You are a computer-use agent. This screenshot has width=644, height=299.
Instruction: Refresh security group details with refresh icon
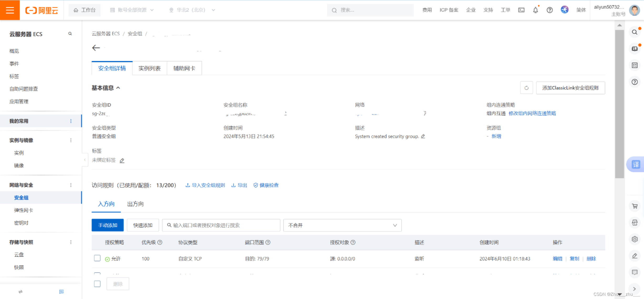tap(526, 88)
